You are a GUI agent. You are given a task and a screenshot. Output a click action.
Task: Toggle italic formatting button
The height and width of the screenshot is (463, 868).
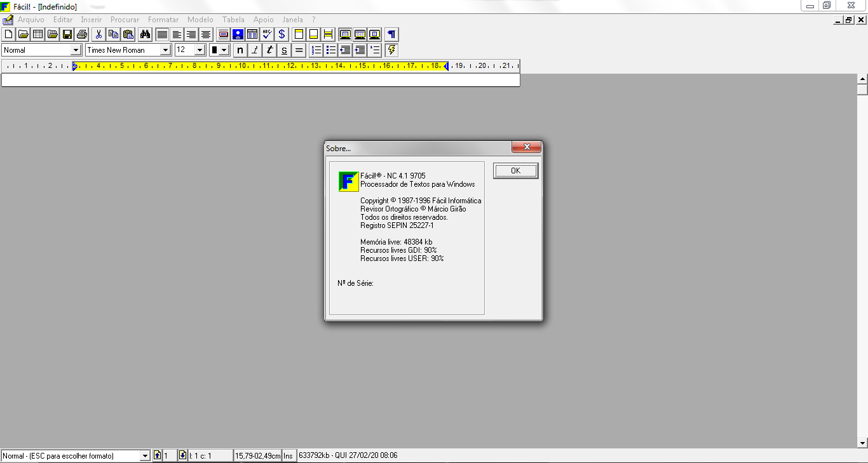click(255, 50)
